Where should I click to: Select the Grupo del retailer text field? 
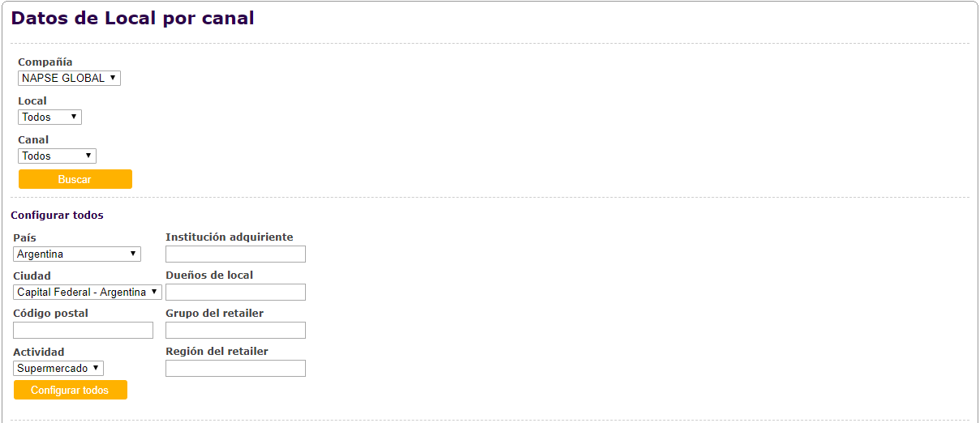(x=235, y=331)
